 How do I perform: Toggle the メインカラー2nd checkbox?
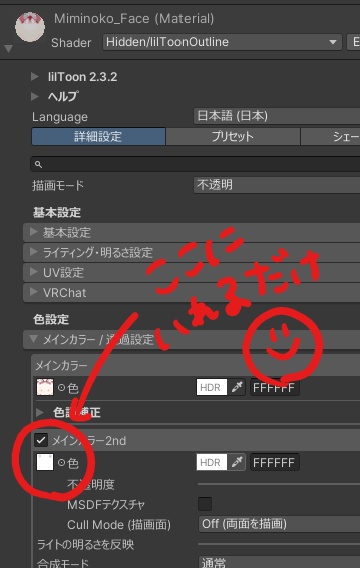[41, 440]
